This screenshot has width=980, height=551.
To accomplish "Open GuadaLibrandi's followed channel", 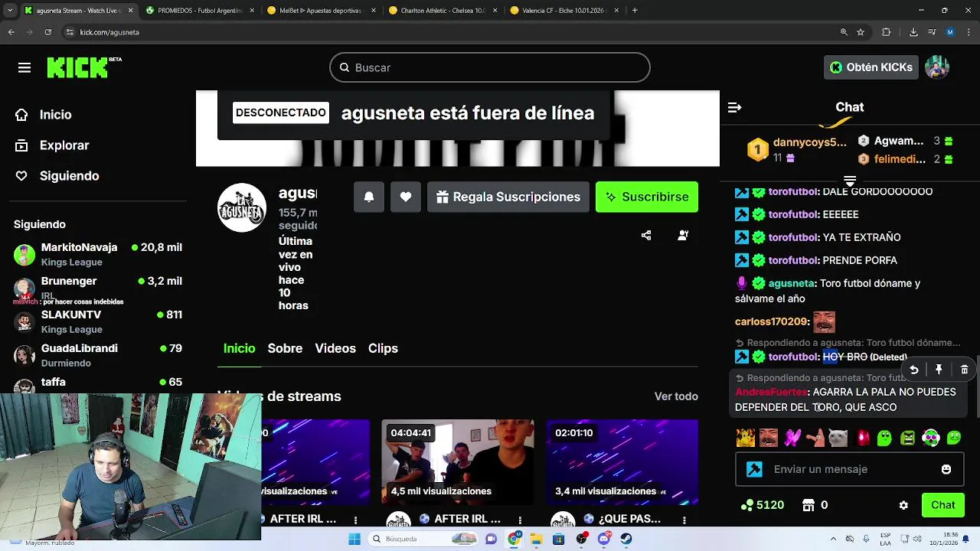I will [x=98, y=355].
